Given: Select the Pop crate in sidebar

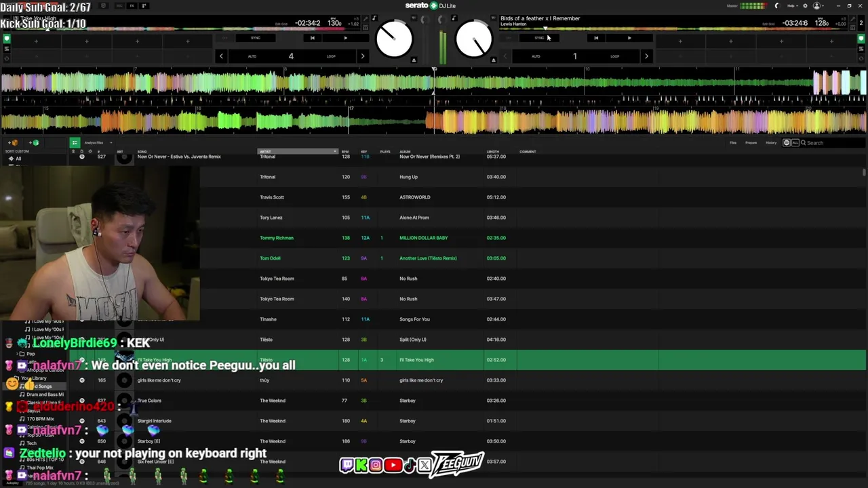Looking at the screenshot, I should click(31, 354).
